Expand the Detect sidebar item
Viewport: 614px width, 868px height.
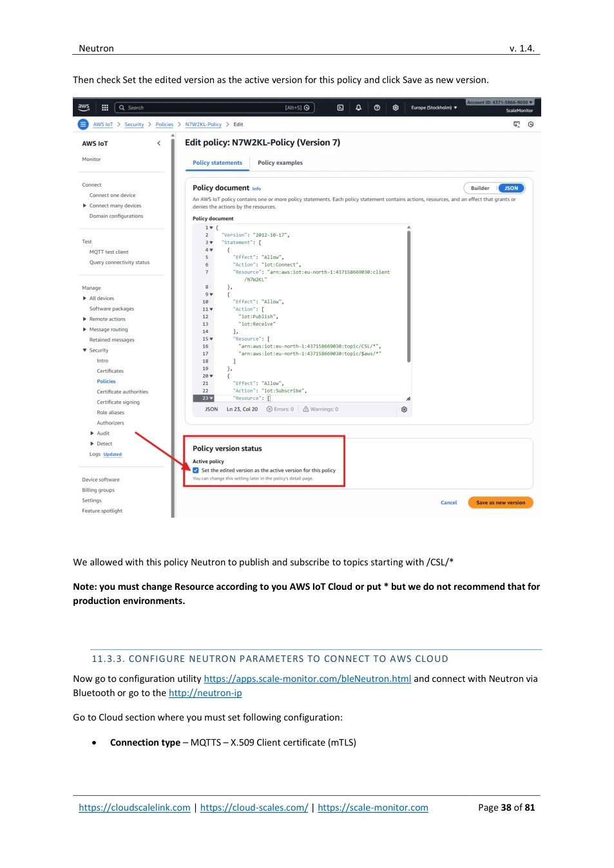(x=92, y=444)
